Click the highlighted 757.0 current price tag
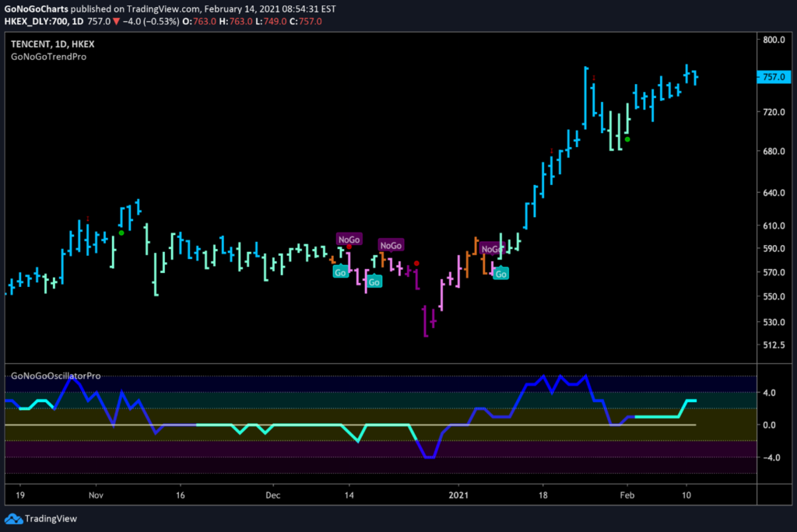The image size is (797, 532). pyautogui.click(x=774, y=77)
